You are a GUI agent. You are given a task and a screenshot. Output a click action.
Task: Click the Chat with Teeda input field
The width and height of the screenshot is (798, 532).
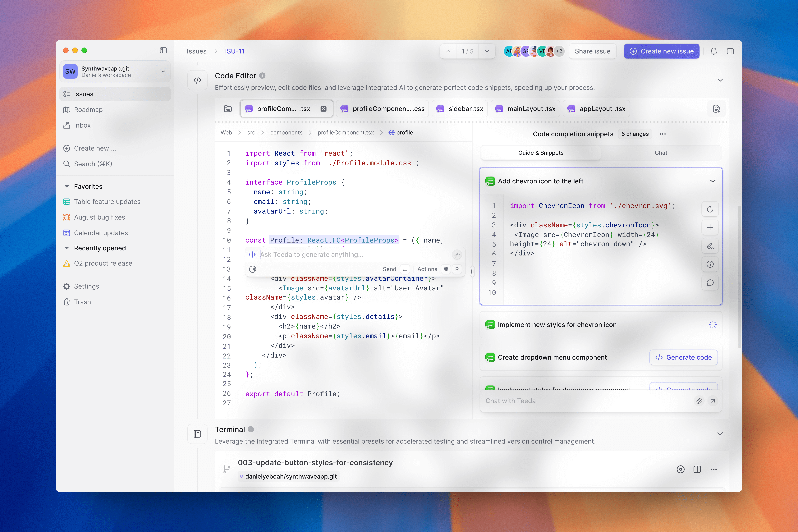[x=584, y=401]
